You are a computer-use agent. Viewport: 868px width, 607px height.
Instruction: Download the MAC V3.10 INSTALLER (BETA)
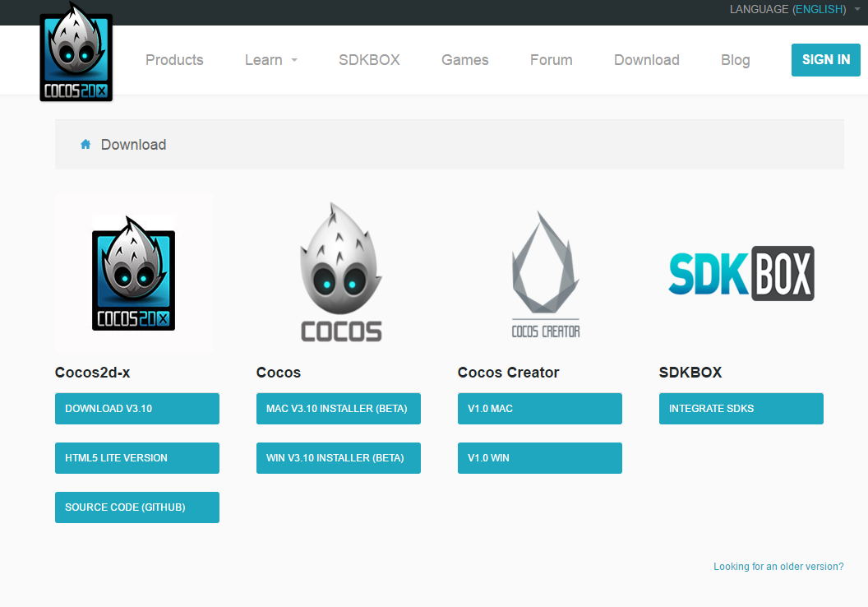pyautogui.click(x=338, y=409)
